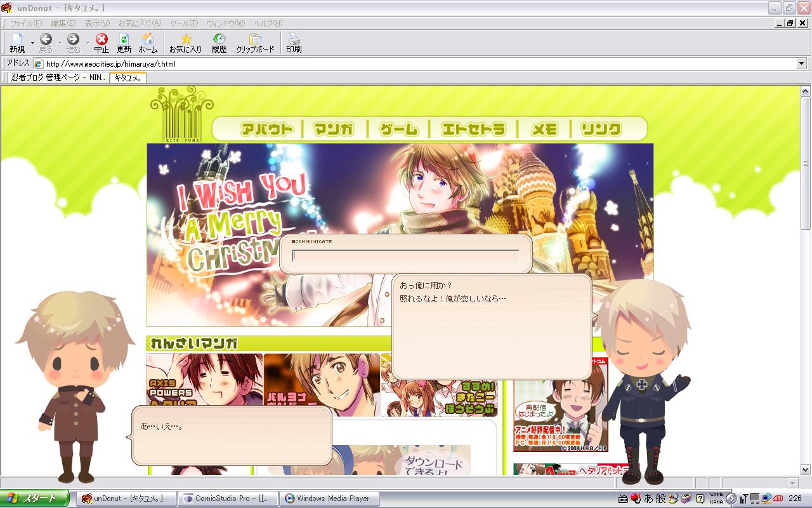Switch to the 忍者ブログ 管理ページ tab

(58, 77)
